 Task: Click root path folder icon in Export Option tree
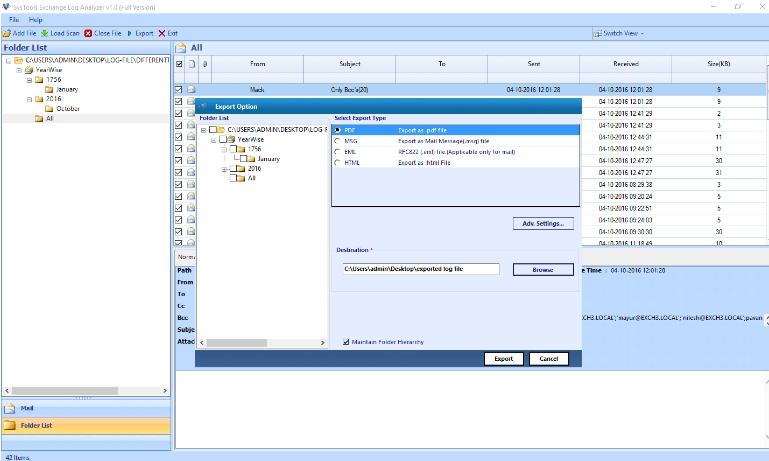(x=221, y=129)
